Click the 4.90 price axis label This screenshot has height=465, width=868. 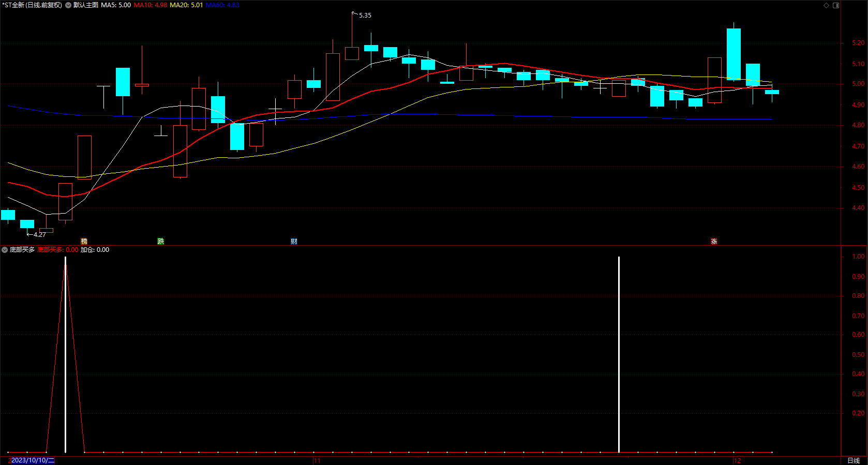(858, 105)
